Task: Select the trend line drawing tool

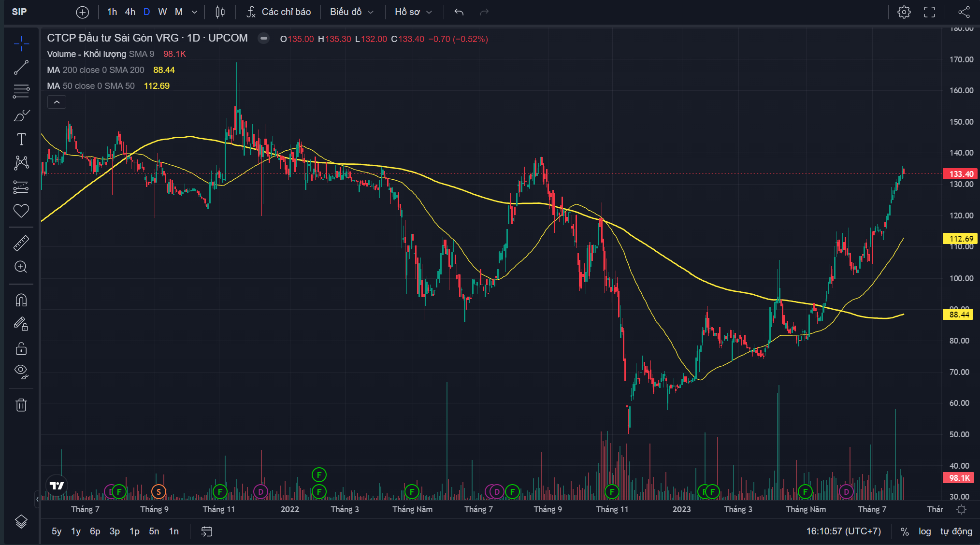Action: [21, 68]
